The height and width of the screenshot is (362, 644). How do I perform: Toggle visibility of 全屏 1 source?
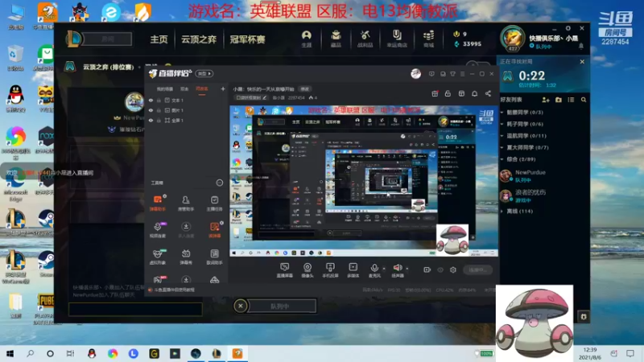pos(151,121)
